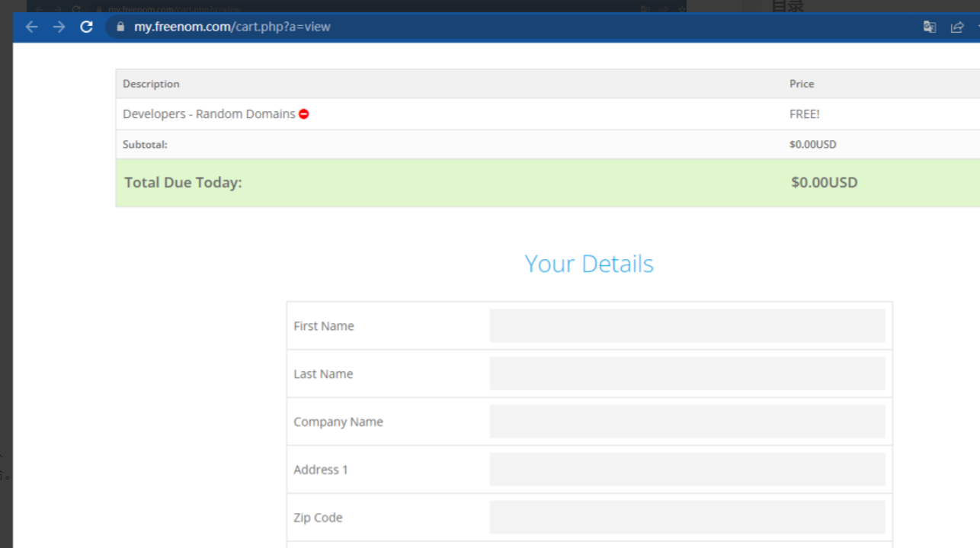The height and width of the screenshot is (548, 980).
Task: Click the Your Details heading
Action: click(x=589, y=264)
